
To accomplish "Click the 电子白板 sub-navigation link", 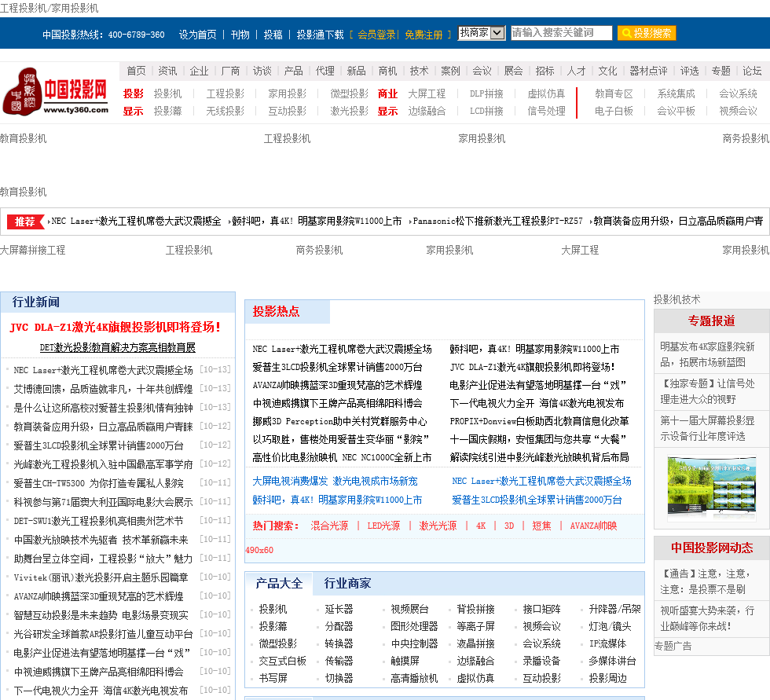I will [x=614, y=111].
